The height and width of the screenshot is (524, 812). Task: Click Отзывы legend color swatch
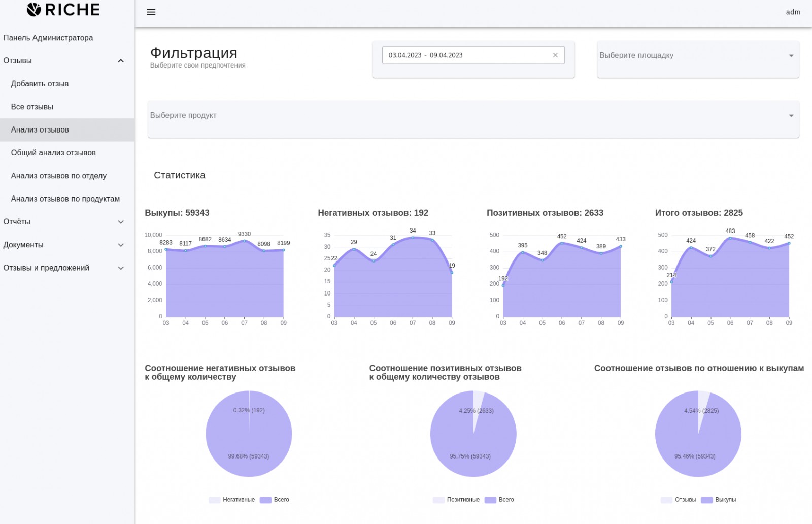pos(666,500)
